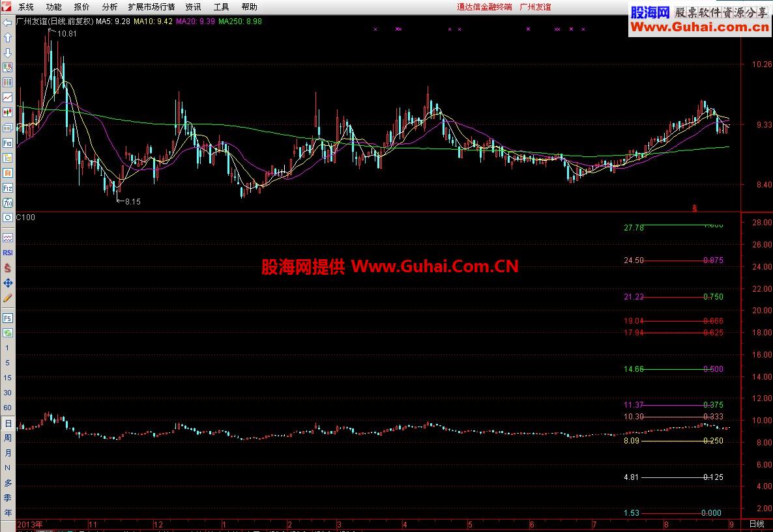Screen dimensions: 773x532
Task: Click the 通达信金融终端 title text
Action: pyautogui.click(x=484, y=7)
